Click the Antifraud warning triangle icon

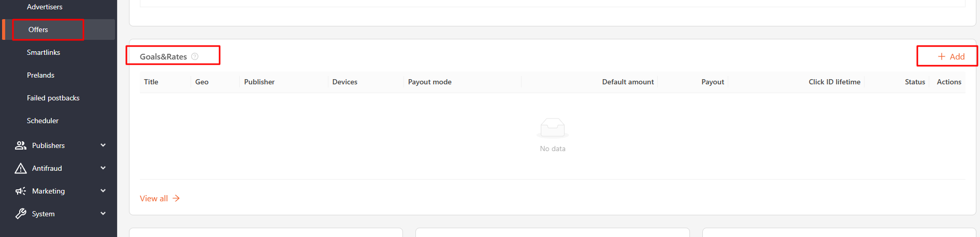click(x=21, y=168)
